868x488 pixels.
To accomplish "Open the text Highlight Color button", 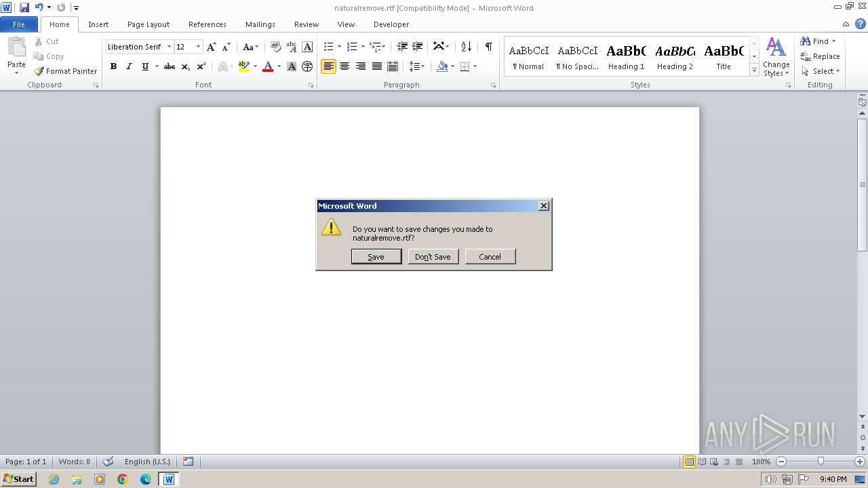I will 244,66.
